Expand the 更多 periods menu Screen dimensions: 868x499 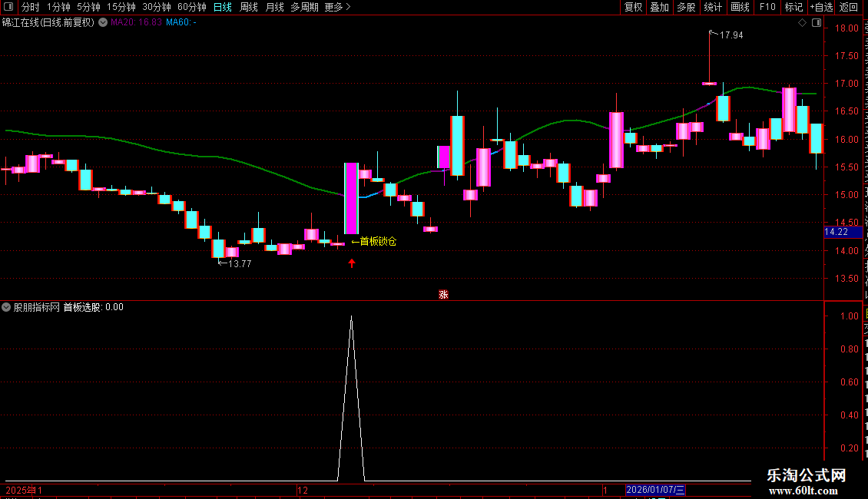click(x=338, y=7)
